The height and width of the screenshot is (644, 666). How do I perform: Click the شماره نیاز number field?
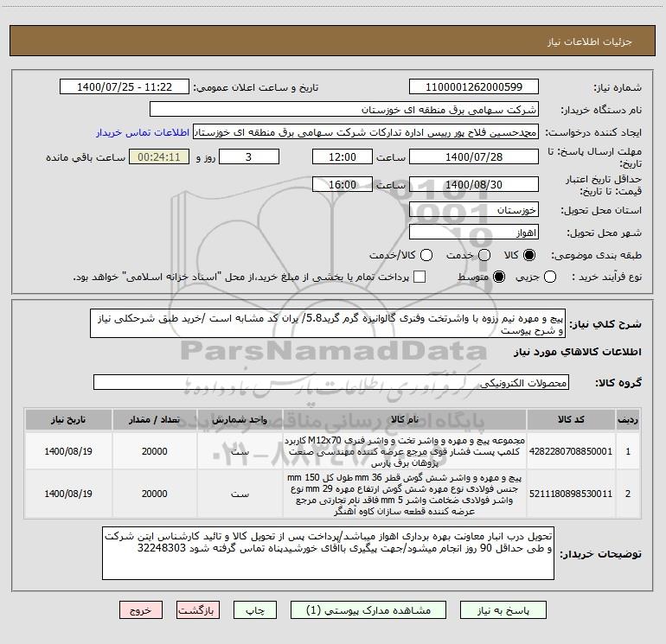(x=474, y=86)
